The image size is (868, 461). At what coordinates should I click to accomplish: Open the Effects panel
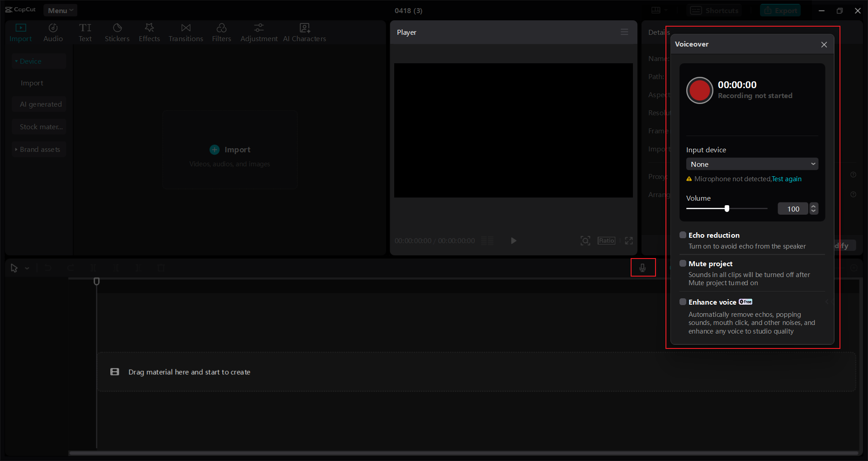point(149,32)
